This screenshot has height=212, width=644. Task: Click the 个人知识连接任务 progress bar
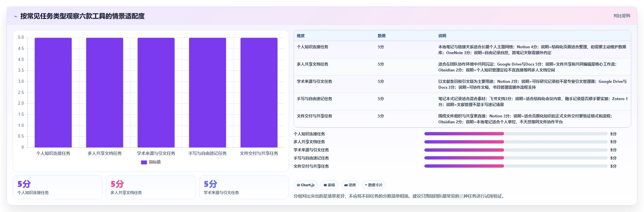click(x=516, y=134)
